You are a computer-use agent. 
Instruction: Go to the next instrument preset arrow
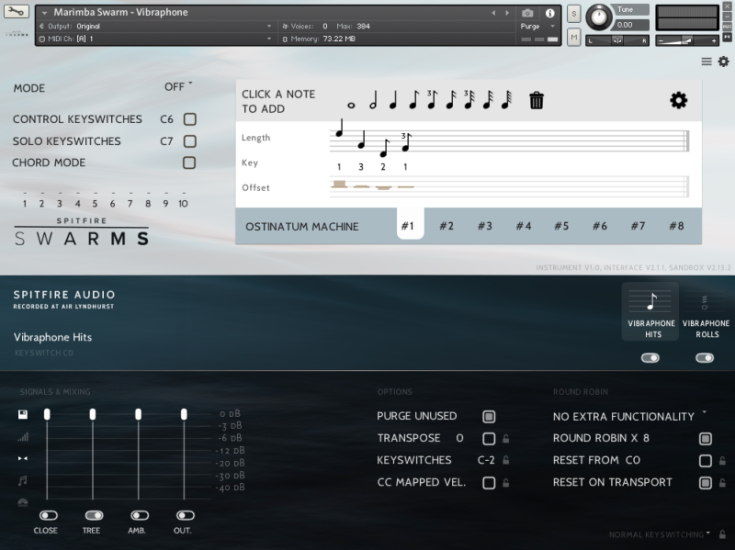pos(507,13)
